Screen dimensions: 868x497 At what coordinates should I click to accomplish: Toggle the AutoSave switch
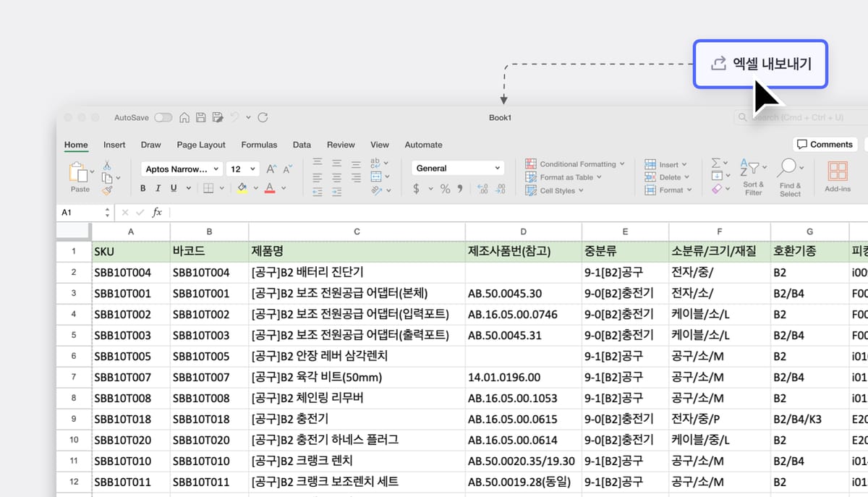click(x=163, y=117)
